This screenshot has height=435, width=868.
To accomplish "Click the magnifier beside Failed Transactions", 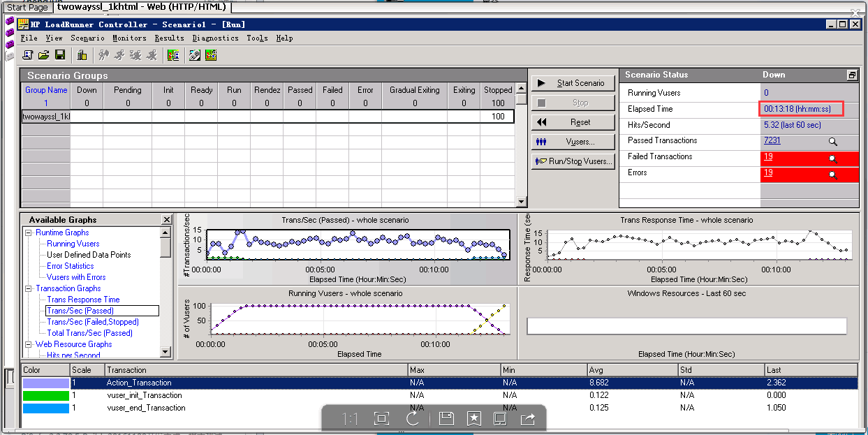I will coord(832,158).
